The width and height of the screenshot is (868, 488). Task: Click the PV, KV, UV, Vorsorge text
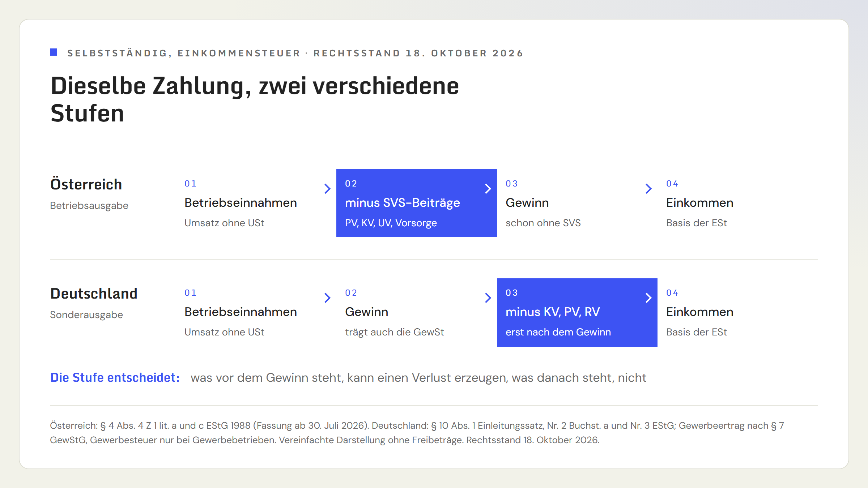391,223
